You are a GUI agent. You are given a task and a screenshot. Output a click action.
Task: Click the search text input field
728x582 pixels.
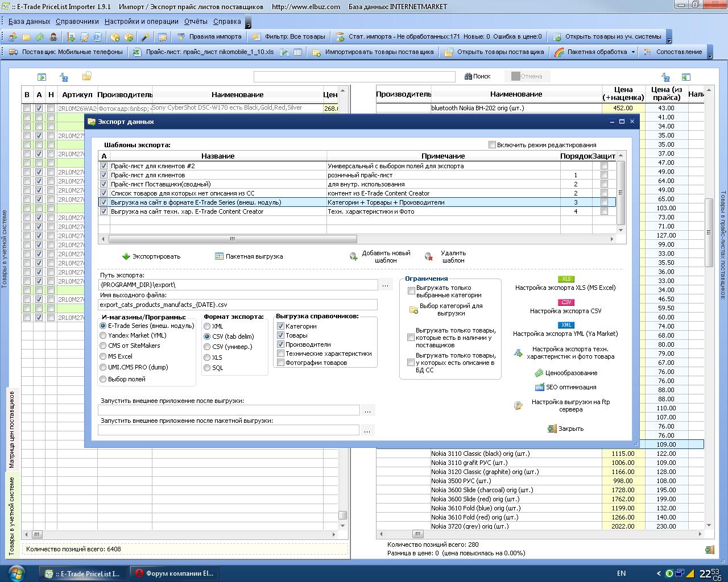click(x=354, y=76)
